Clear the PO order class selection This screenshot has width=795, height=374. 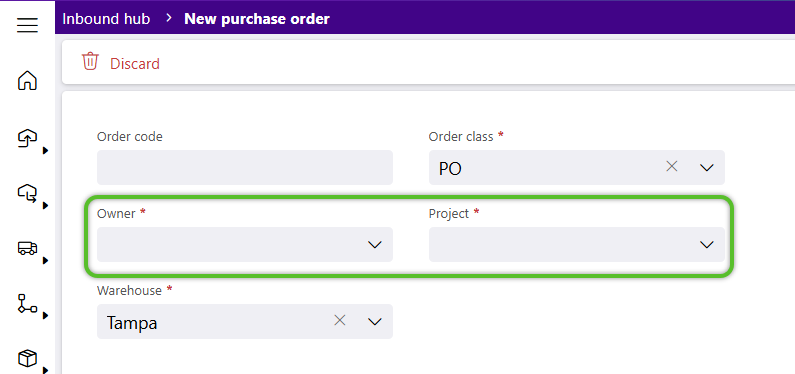tap(672, 166)
